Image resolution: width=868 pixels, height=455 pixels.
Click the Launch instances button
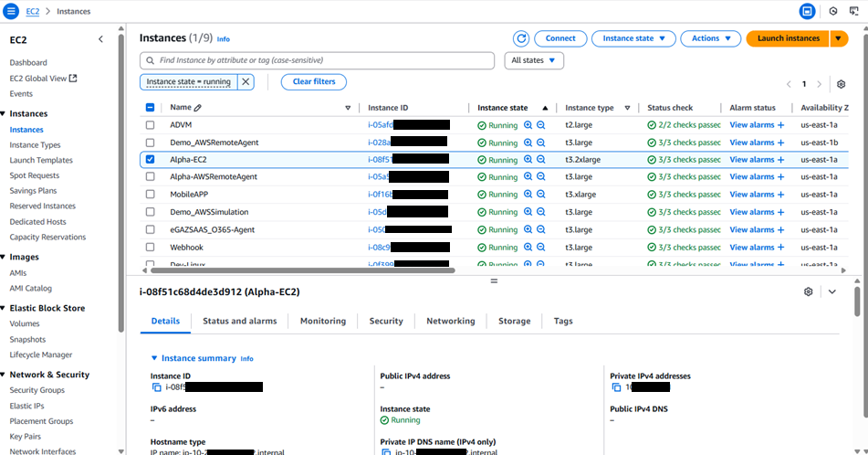pos(788,38)
